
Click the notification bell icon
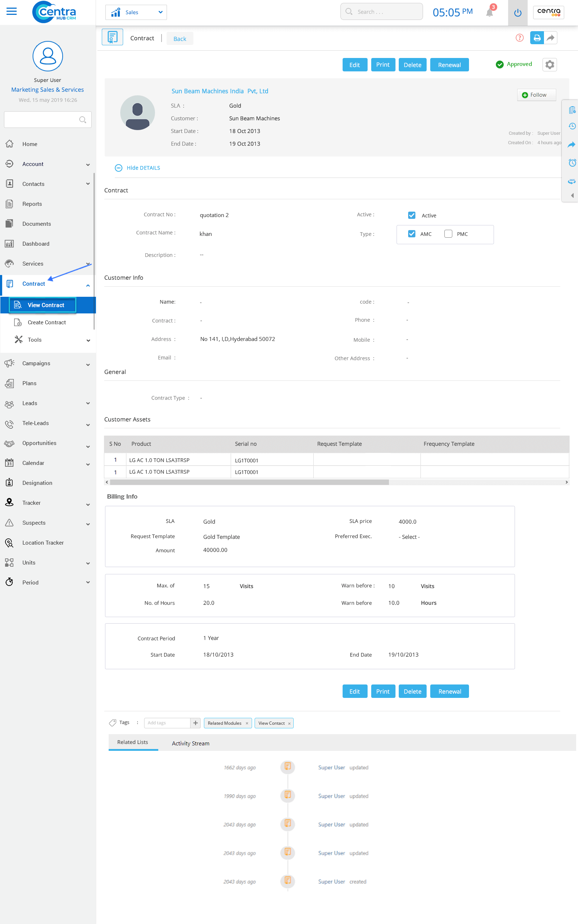point(489,13)
